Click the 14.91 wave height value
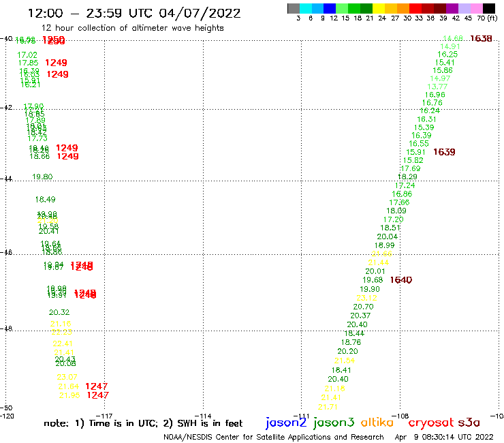This screenshot has width=504, height=443. [x=450, y=46]
